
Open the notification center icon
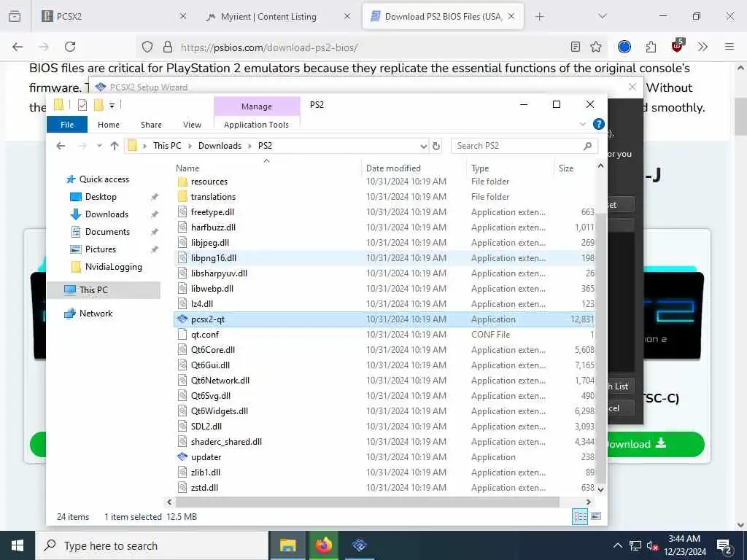pos(724,545)
